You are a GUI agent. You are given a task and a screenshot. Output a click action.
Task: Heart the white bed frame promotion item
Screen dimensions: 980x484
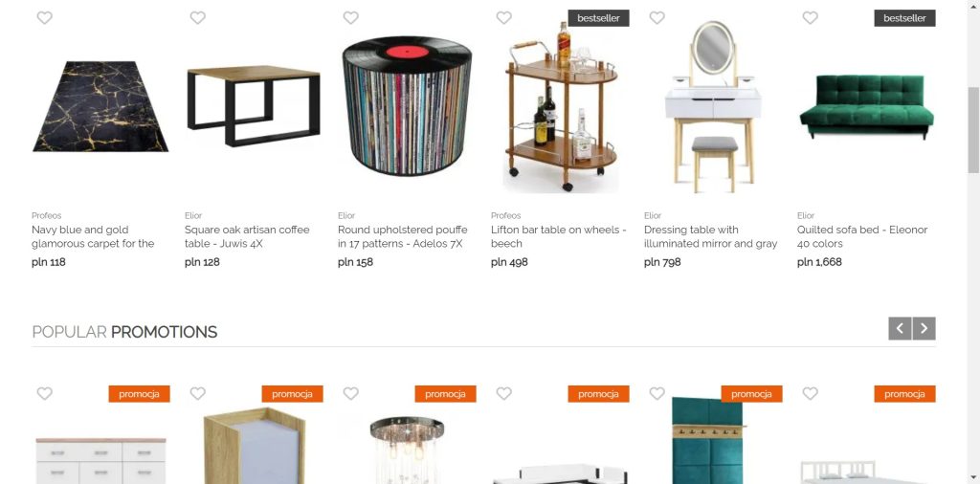click(810, 393)
